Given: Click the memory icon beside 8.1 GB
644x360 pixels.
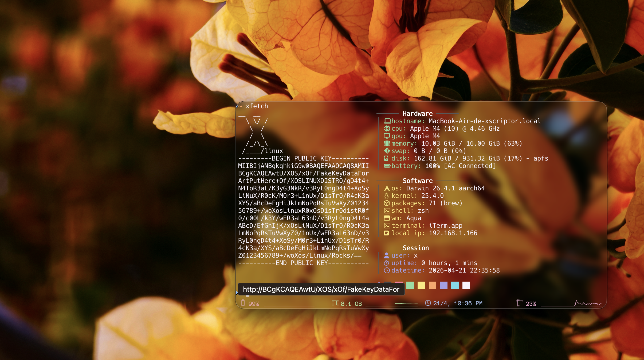Looking at the screenshot, I should (x=335, y=303).
